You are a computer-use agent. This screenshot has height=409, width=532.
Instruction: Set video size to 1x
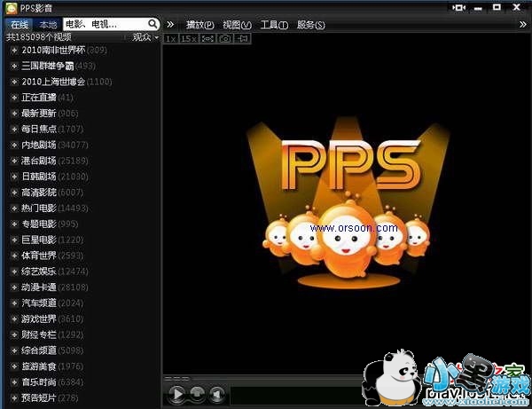170,39
